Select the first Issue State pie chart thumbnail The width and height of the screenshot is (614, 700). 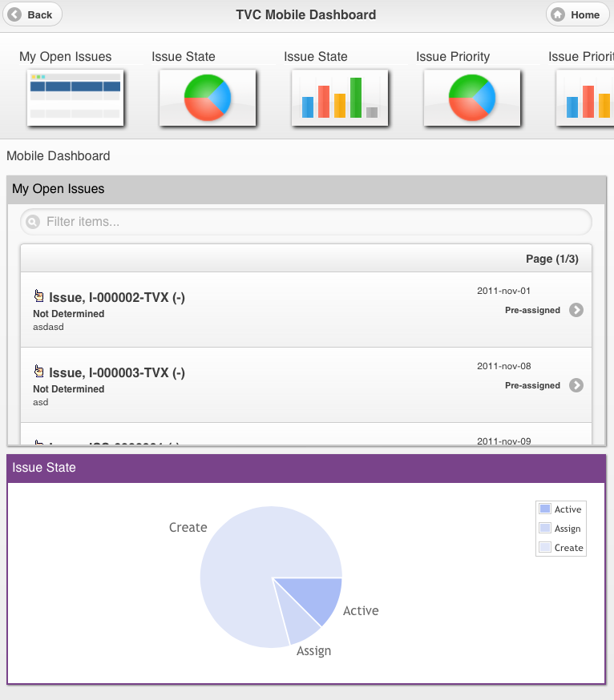point(208,98)
